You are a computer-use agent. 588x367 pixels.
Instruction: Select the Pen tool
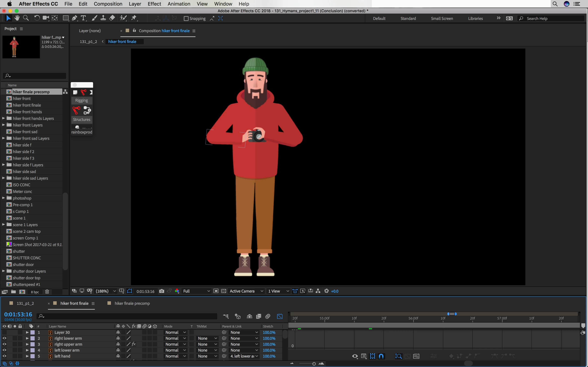(75, 18)
